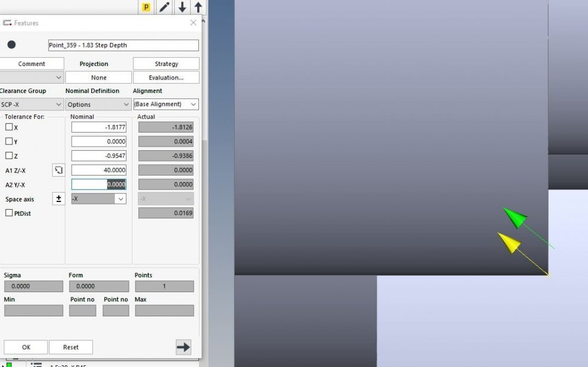Toggle the PtDist checkbox
The height and width of the screenshot is (367, 588).
pyautogui.click(x=9, y=213)
